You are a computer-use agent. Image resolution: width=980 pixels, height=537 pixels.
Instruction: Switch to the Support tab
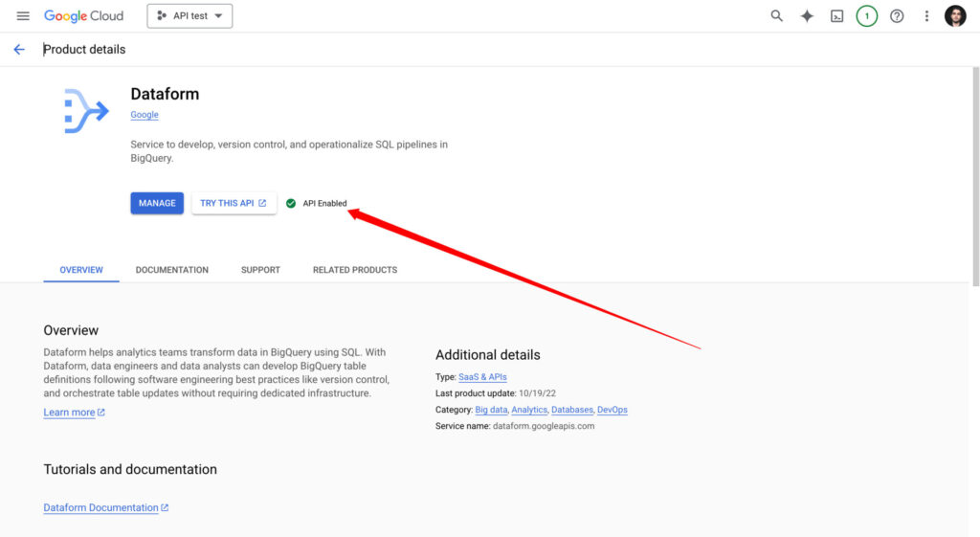pyautogui.click(x=260, y=270)
